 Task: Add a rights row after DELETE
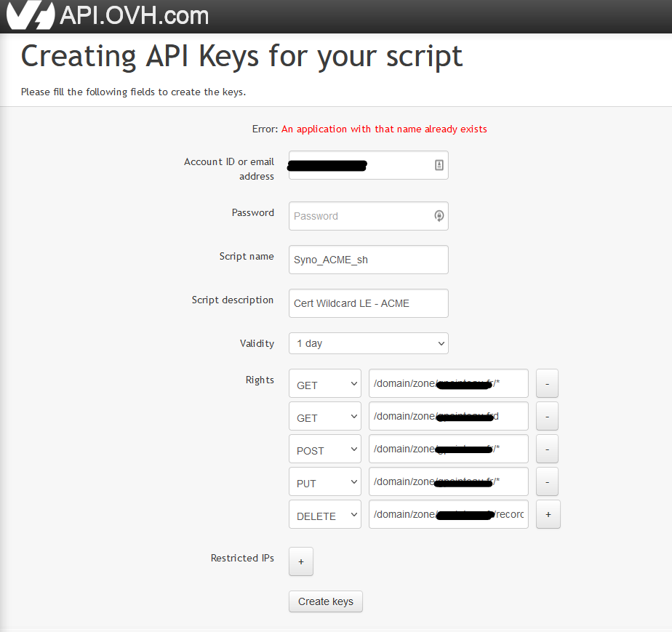[x=548, y=514]
